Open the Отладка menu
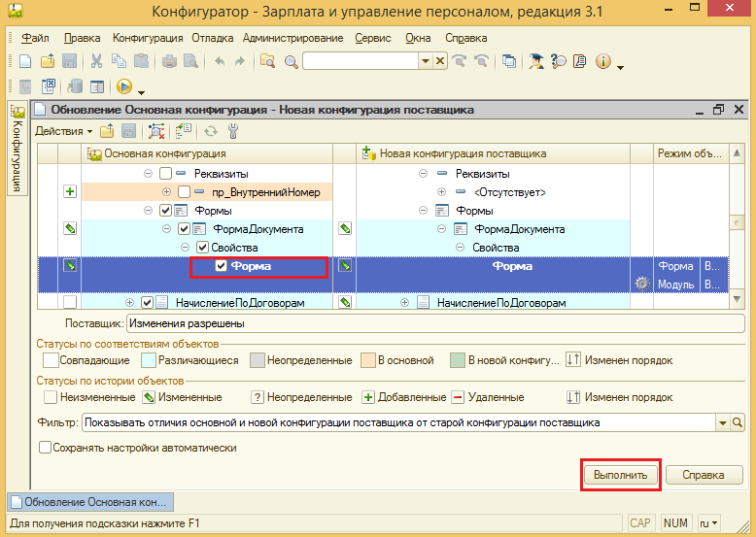Viewport: 756px width, 537px height. tap(212, 38)
